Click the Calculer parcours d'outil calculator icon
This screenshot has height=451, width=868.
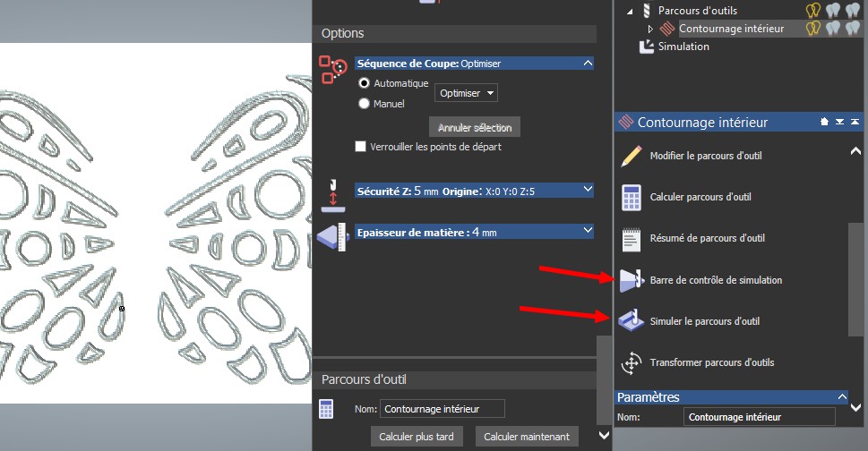632,197
